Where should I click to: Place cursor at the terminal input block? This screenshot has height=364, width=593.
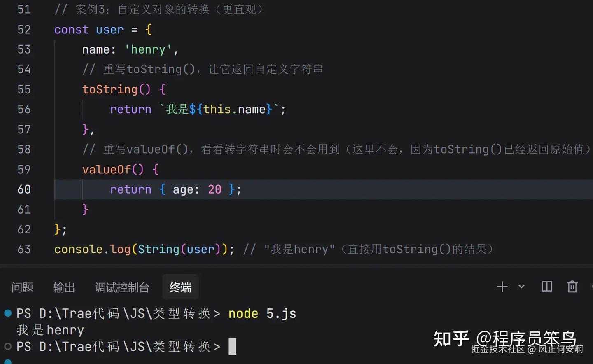[232, 346]
